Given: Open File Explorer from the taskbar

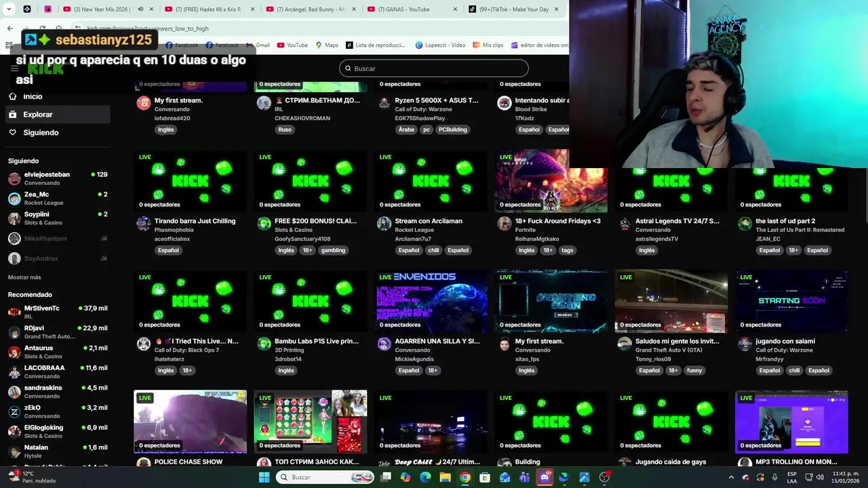Looking at the screenshot, I should click(445, 477).
